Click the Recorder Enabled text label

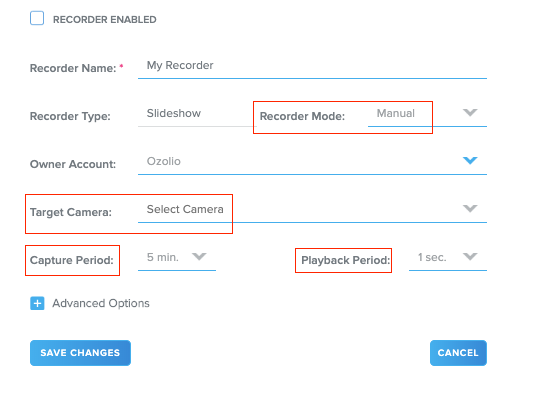point(105,20)
